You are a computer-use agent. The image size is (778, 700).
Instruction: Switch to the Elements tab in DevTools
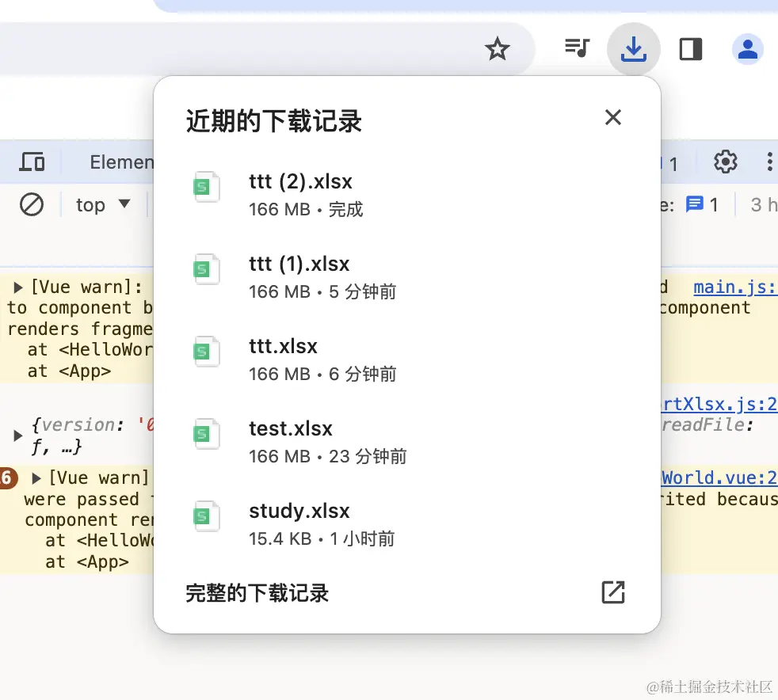(121, 162)
